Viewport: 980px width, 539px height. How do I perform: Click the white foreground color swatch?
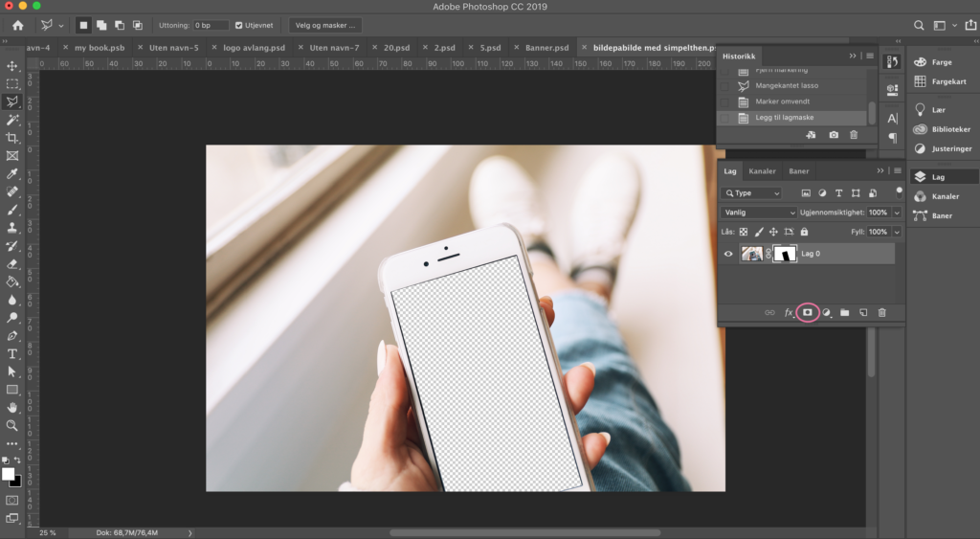coord(9,474)
